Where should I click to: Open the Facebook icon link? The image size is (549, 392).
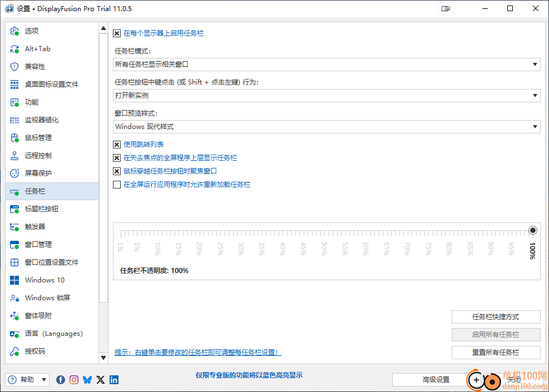pyautogui.click(x=61, y=379)
